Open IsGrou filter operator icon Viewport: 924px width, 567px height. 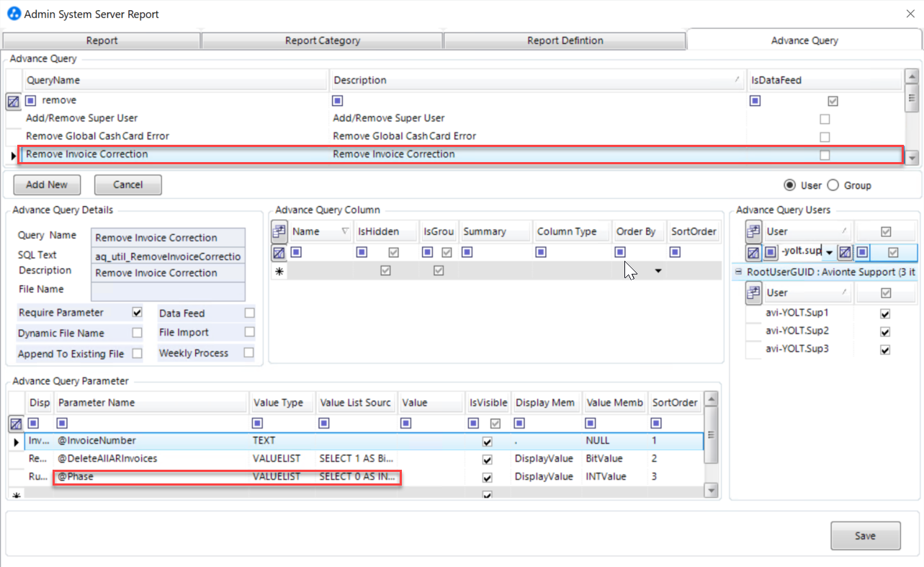tap(427, 252)
